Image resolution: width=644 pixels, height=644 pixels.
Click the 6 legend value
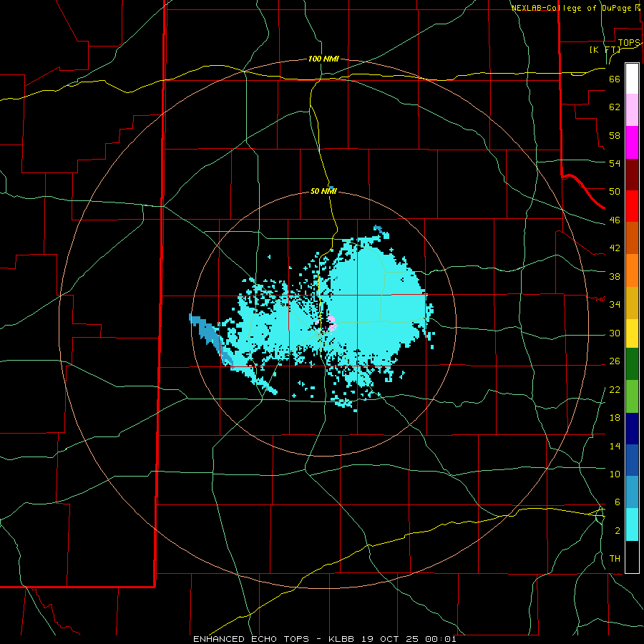(x=617, y=502)
